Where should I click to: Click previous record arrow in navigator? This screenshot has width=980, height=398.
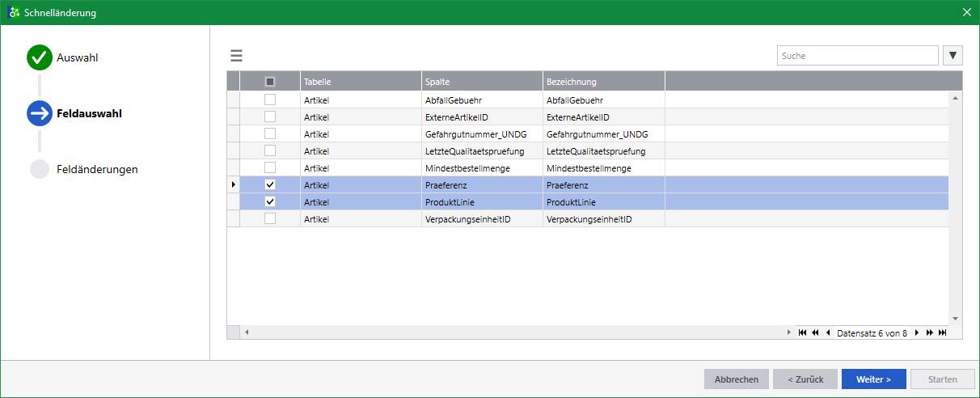pos(828,332)
